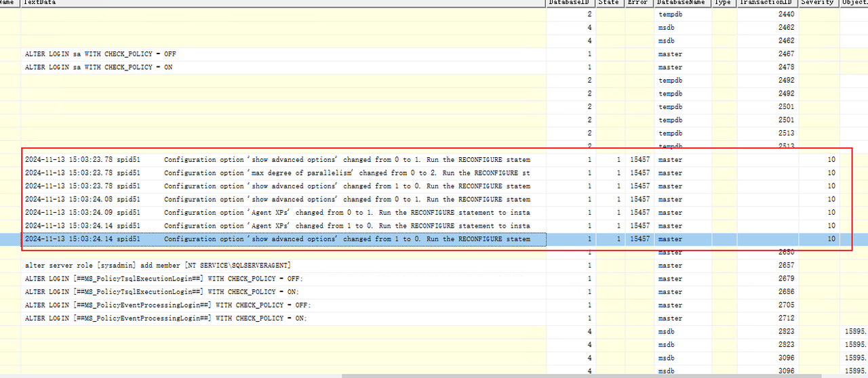Select the alter server role sysadmin row

[x=158, y=265]
